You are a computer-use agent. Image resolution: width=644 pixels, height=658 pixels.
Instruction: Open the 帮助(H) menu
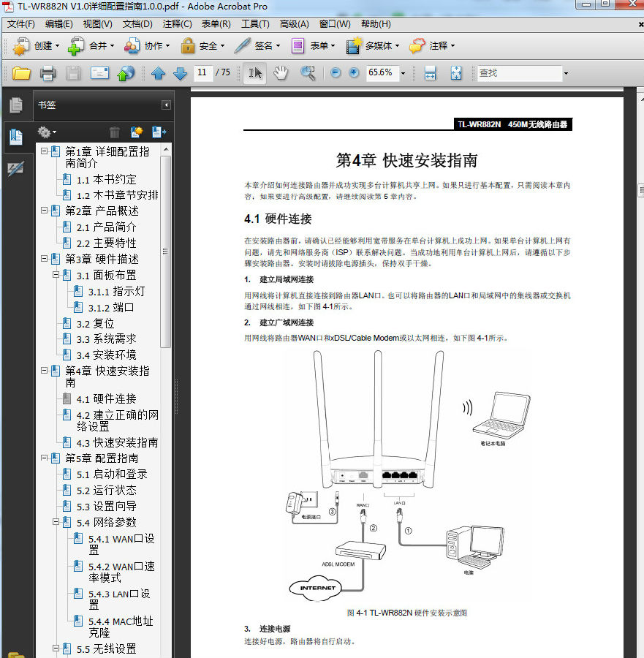point(376,24)
